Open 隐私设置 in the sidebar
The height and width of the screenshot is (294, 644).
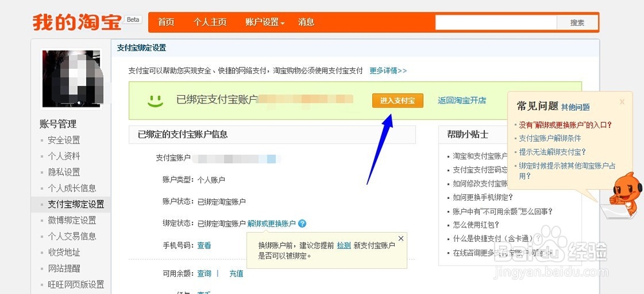64,172
